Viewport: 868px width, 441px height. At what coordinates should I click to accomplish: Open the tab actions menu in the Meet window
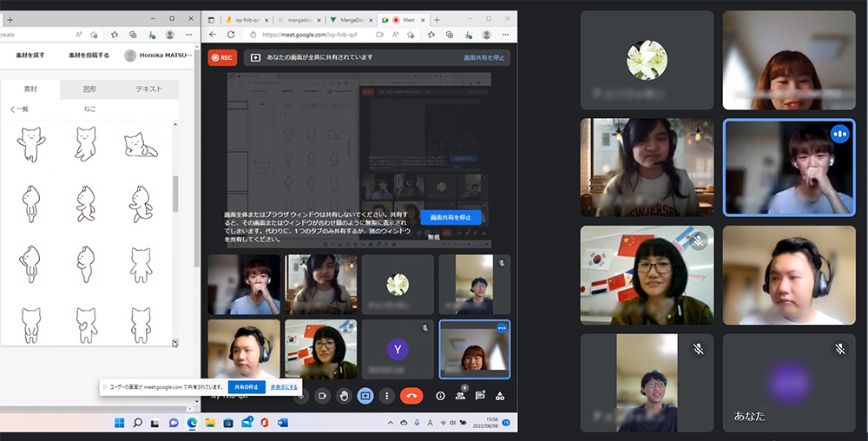[x=211, y=20]
